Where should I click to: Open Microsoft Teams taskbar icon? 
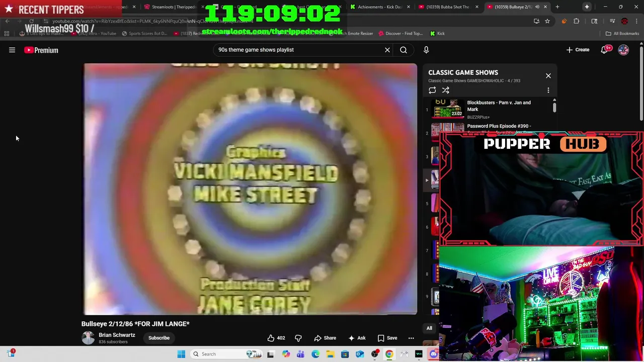click(x=300, y=354)
